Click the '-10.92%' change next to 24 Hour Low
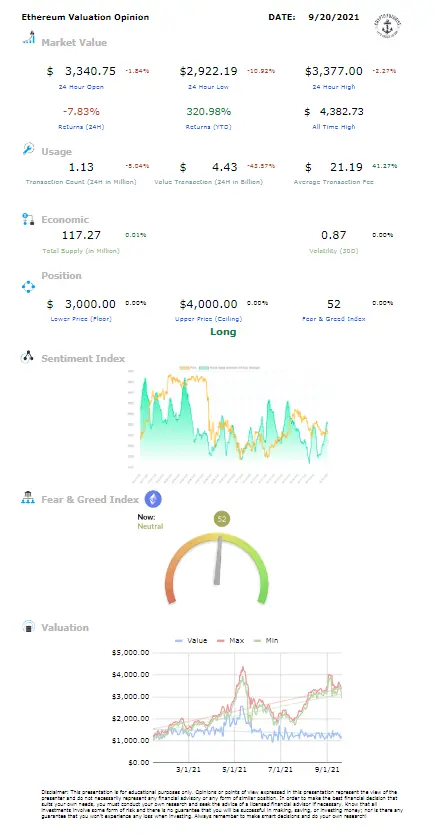 coord(261,71)
